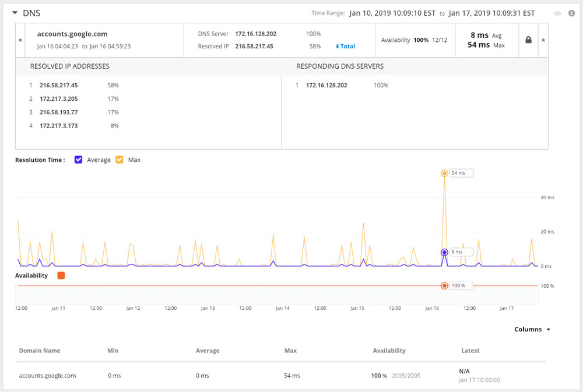
Task: Click the 54 ms Max table cell
Action: coord(292,376)
